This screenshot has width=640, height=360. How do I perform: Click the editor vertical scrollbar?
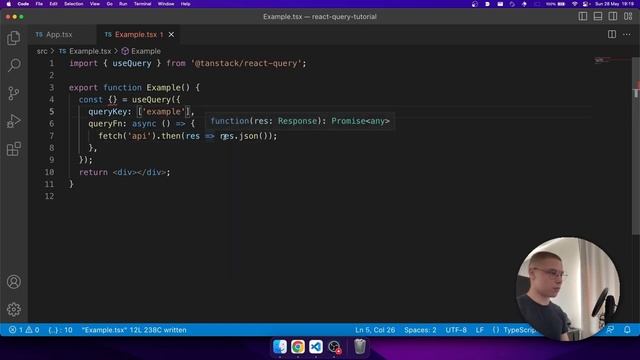pos(636,146)
